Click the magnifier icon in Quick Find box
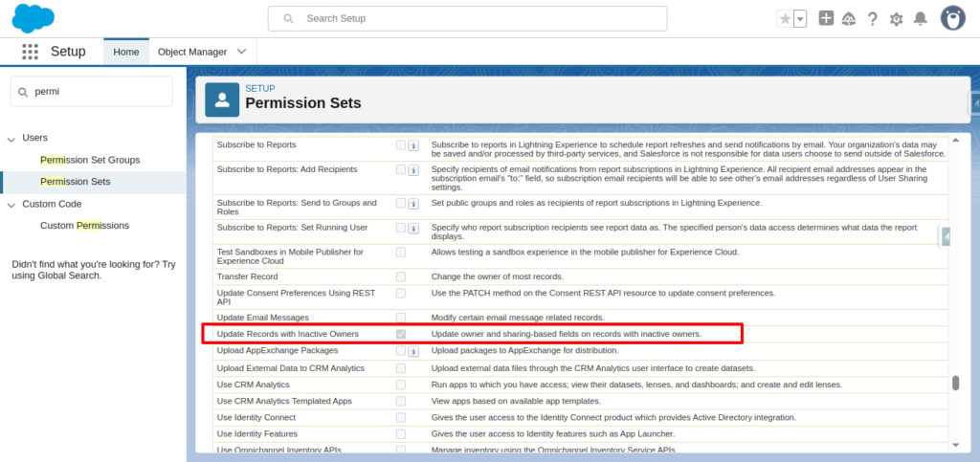Image resolution: width=980 pixels, height=462 pixels. coord(23,92)
